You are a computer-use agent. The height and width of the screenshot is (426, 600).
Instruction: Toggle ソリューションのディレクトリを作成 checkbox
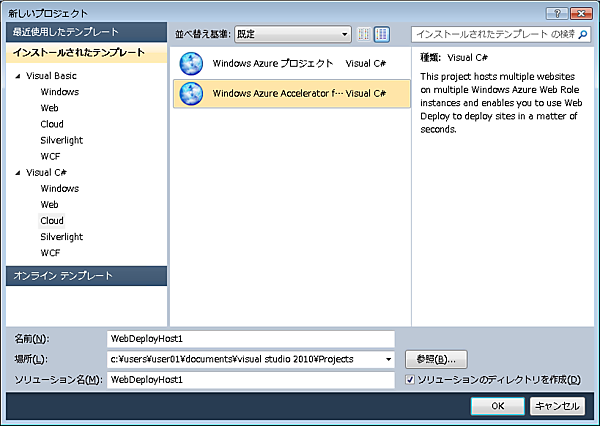(410, 380)
